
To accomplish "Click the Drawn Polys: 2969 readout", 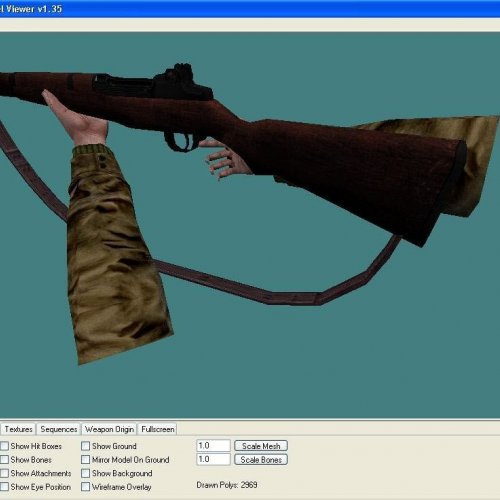I will (227, 485).
